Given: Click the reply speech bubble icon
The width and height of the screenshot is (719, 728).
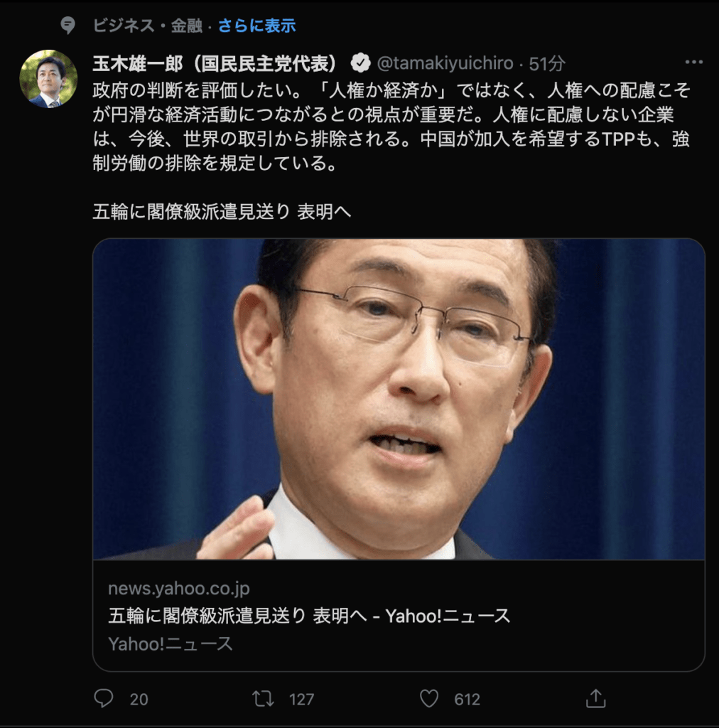Looking at the screenshot, I should 104,698.
